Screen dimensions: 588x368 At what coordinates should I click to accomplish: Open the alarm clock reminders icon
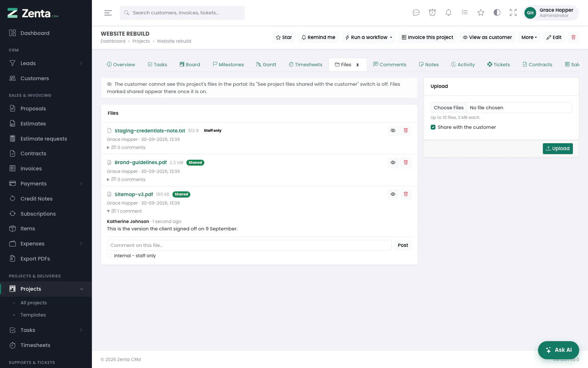tap(432, 13)
